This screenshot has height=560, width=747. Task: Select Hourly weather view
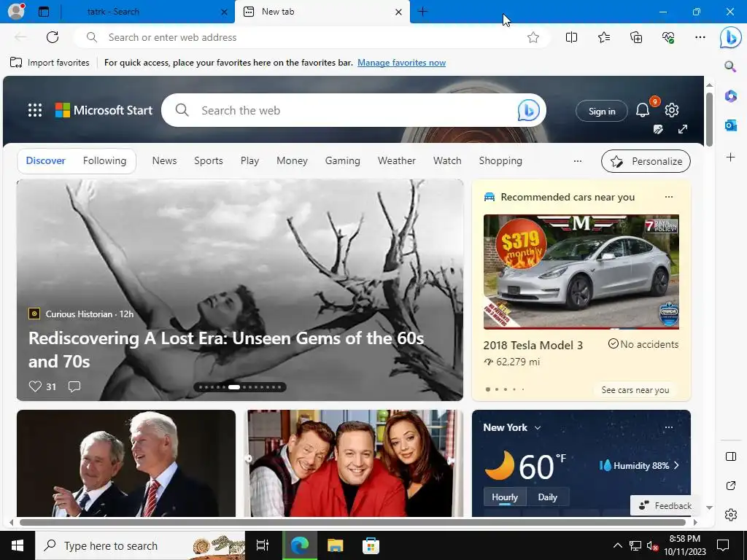coord(505,497)
